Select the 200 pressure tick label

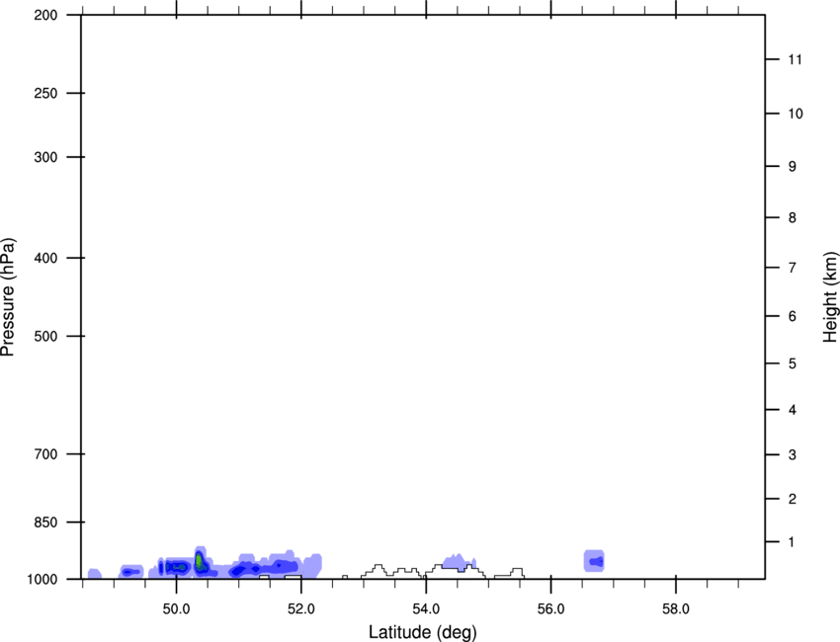[45, 15]
